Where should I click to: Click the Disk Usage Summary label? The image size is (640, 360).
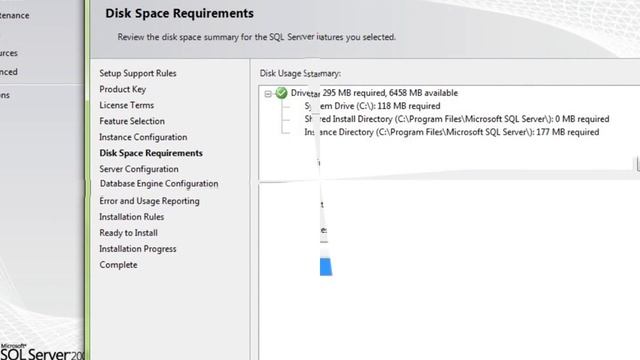(300, 73)
